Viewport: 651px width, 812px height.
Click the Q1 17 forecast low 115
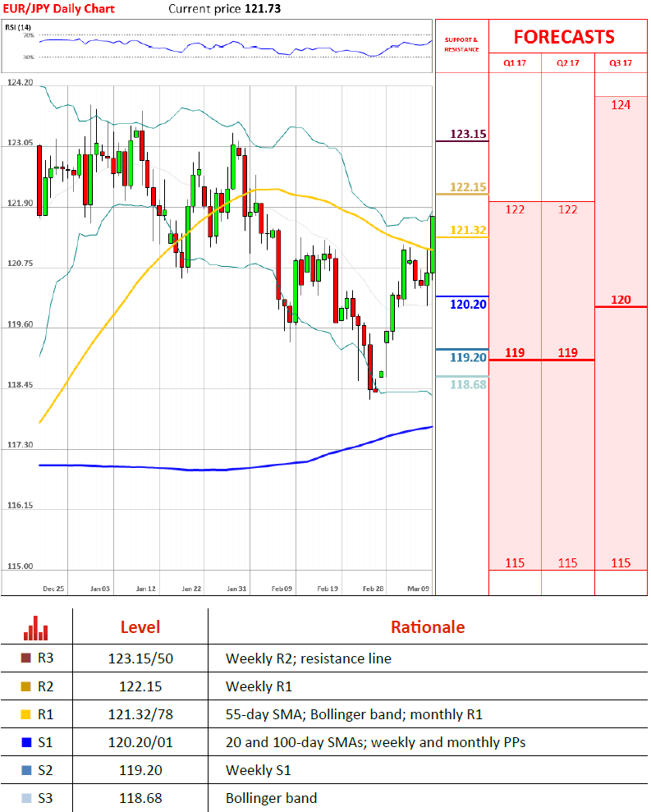point(515,563)
